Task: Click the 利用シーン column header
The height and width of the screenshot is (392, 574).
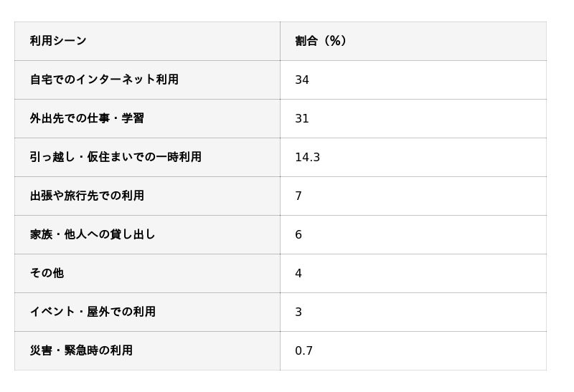Action: (x=58, y=41)
